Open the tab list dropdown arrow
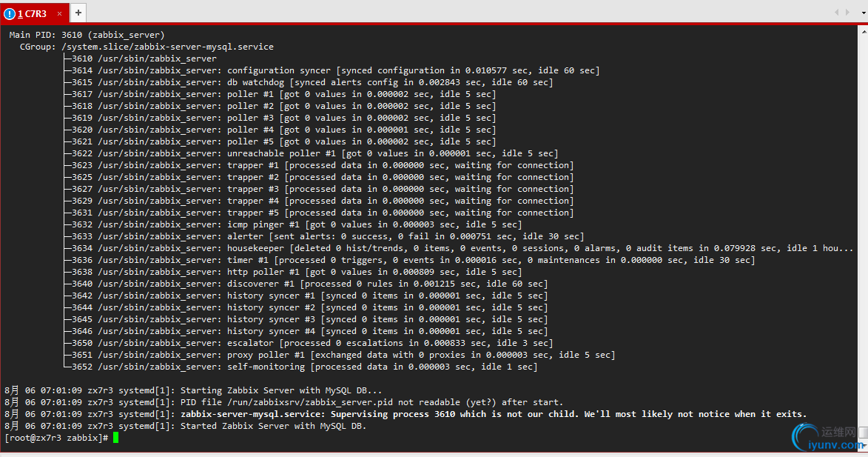Image resolution: width=868 pixels, height=457 pixels. [864, 13]
